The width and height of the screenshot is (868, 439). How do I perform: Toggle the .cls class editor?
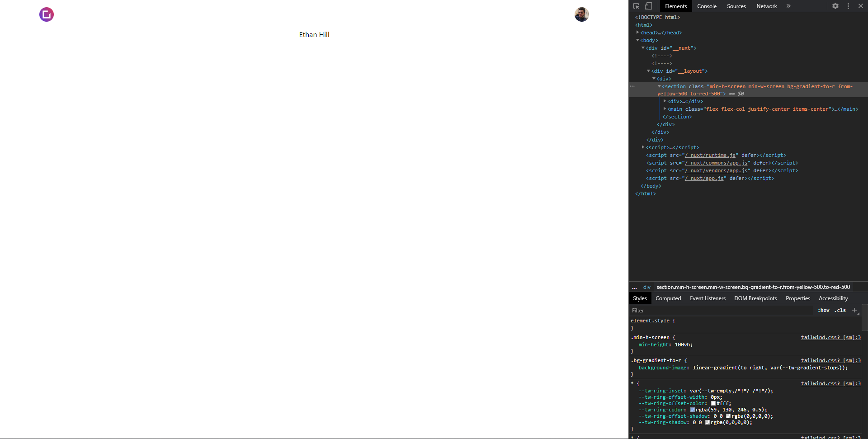point(840,310)
